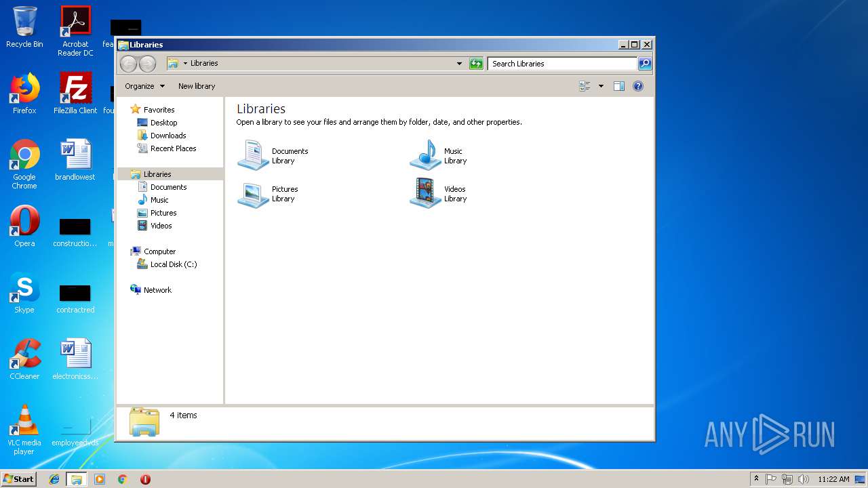The height and width of the screenshot is (488, 868).
Task: Open the Start menu
Action: pos(19,479)
